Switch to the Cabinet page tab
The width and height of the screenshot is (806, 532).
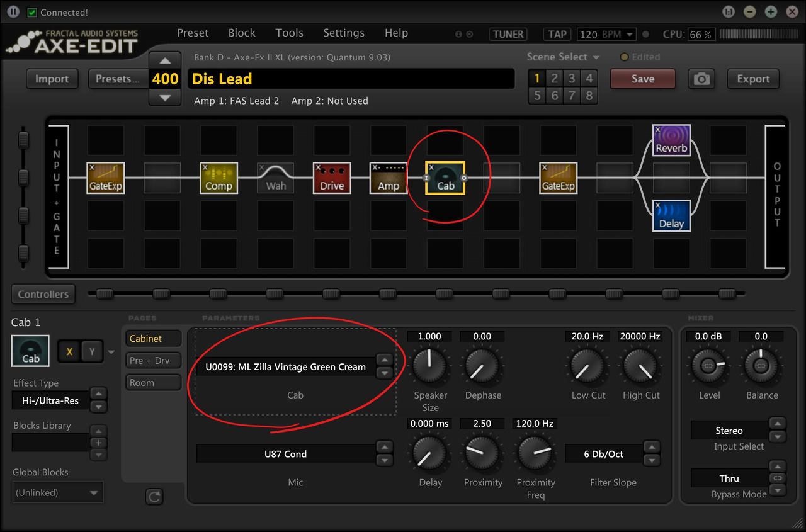click(153, 338)
